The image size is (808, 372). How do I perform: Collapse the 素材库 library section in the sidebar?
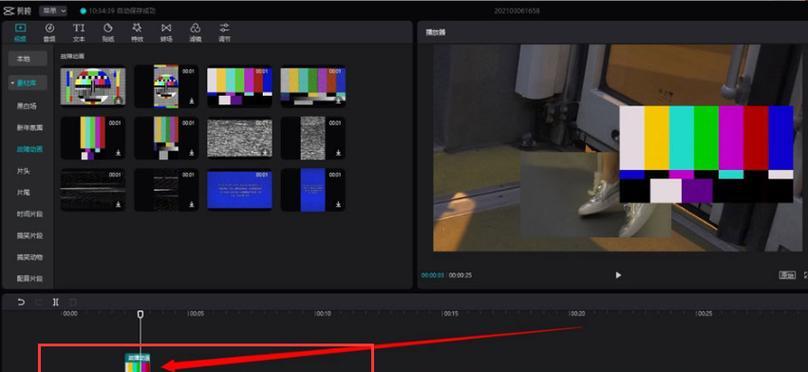(28, 83)
